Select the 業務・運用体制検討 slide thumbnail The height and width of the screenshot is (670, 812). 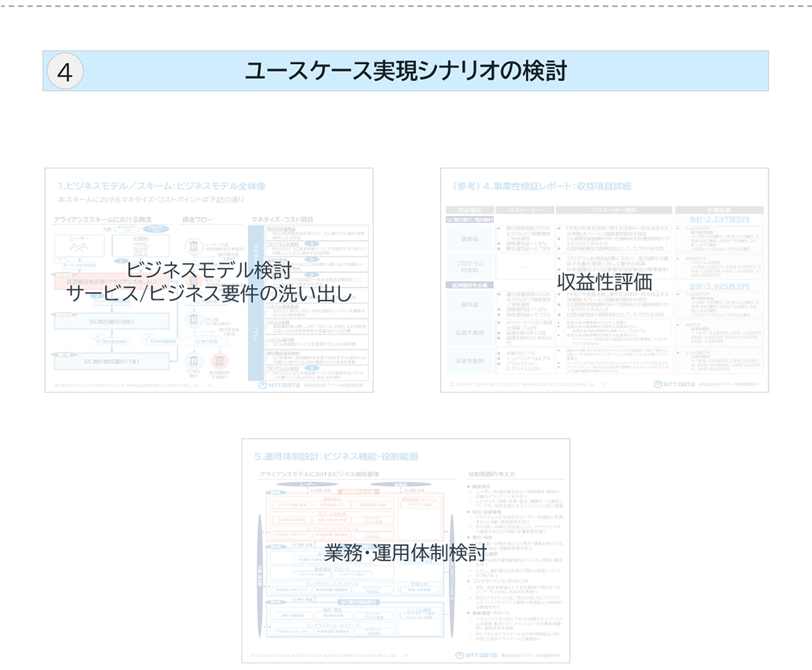coord(405,551)
